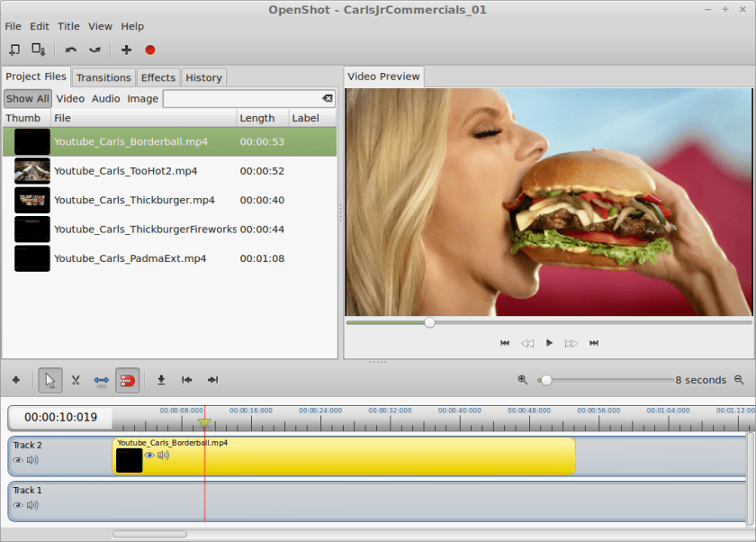Switch to the Transitions tab
756x542 pixels.
[x=103, y=77]
